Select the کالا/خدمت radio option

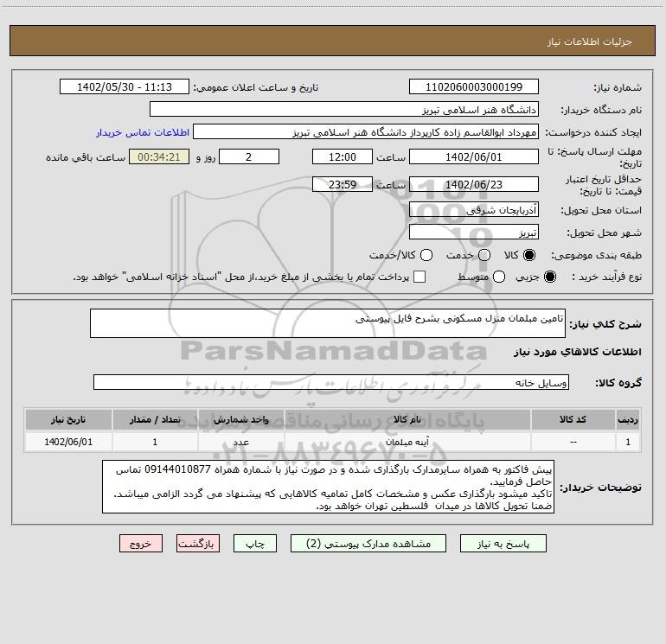pyautogui.click(x=426, y=255)
